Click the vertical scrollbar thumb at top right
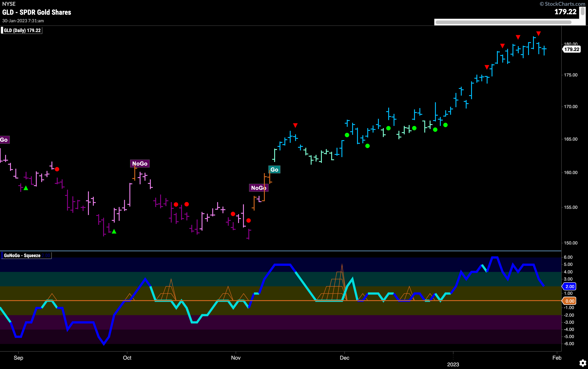Image resolution: width=588 pixels, height=369 pixels. [582, 11]
